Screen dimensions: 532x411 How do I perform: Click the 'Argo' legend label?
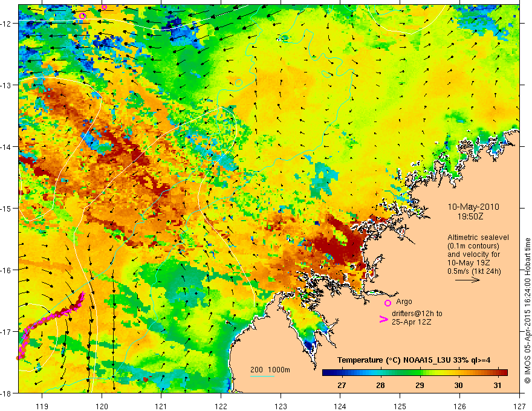click(x=404, y=302)
